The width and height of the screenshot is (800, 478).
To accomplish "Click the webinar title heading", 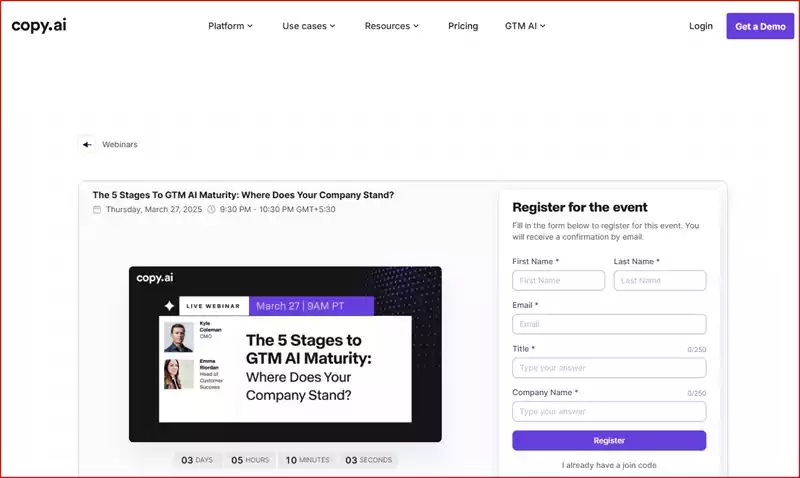I will 243,195.
